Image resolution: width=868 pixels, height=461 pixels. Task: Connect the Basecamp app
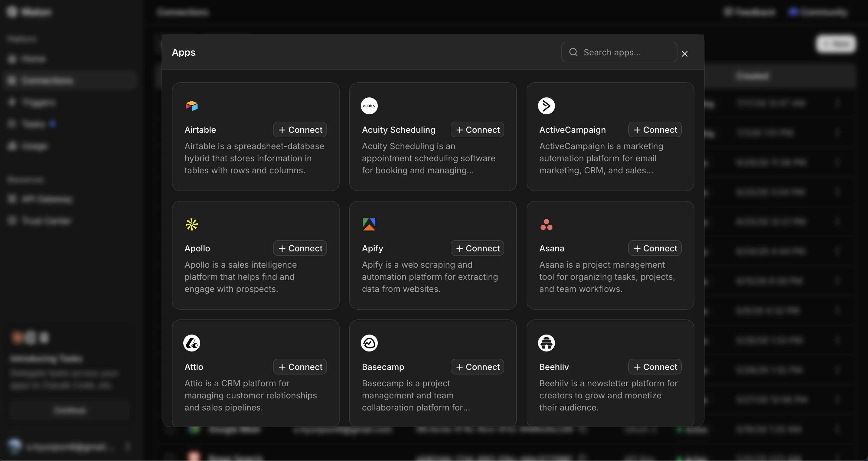tap(477, 367)
